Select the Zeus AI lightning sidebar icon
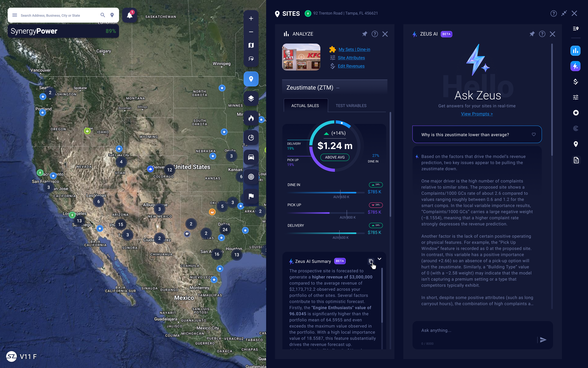The width and height of the screenshot is (588, 368). 575,66
